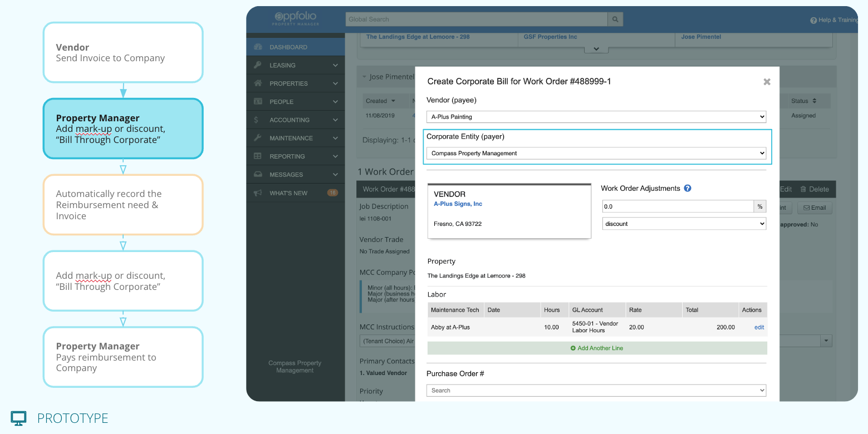The image size is (868, 434).
Task: Click the adjustment percentage field showing 0.0
Action: [678, 206]
